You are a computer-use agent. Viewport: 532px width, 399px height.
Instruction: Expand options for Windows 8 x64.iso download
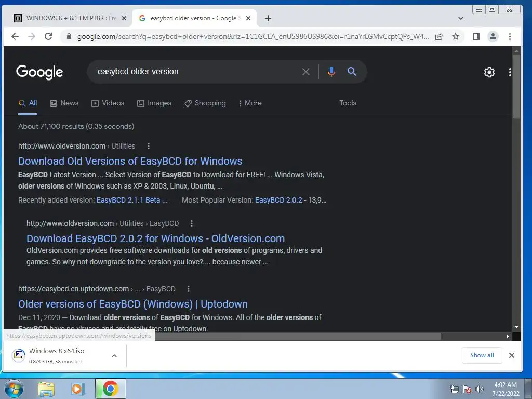[x=114, y=355]
